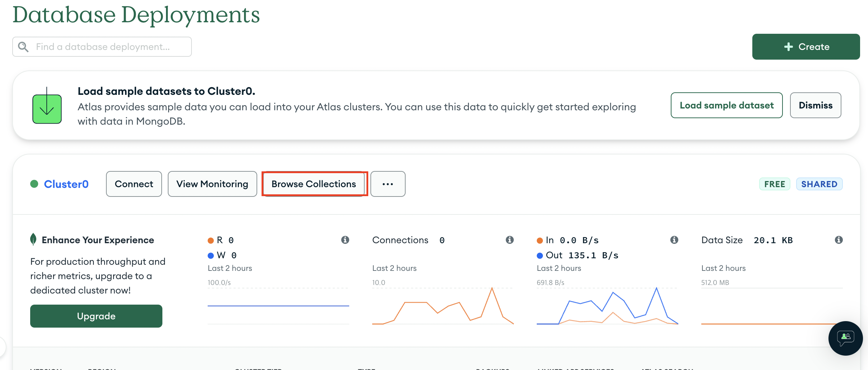
Task: Click the network In/Out chart
Action: (608, 306)
